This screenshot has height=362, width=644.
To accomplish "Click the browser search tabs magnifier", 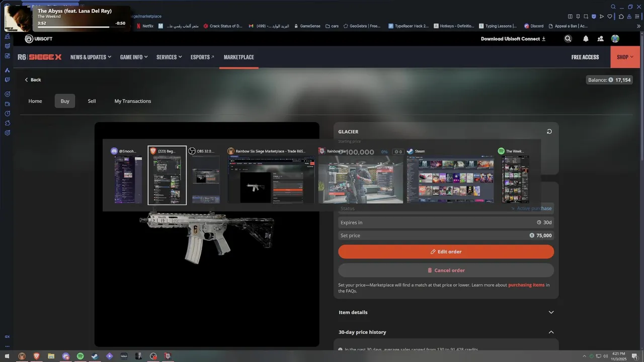I will 613,7.
